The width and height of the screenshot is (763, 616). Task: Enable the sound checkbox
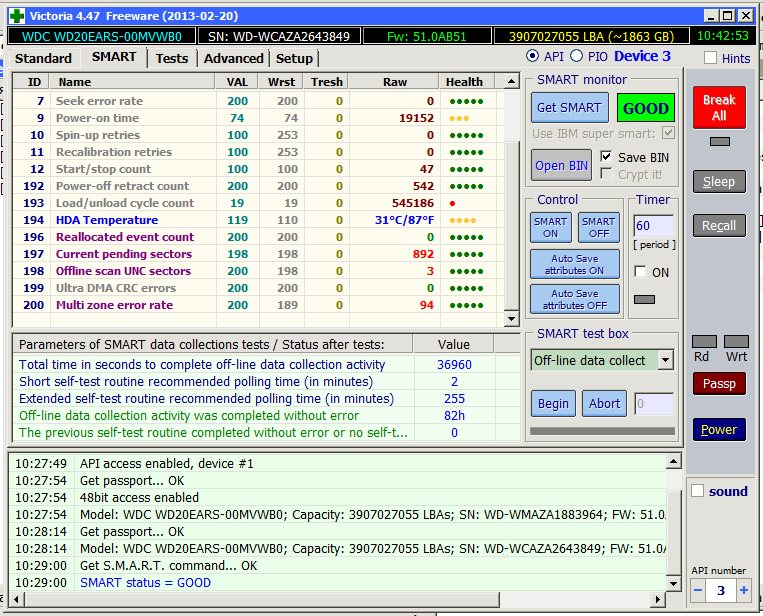[698, 491]
